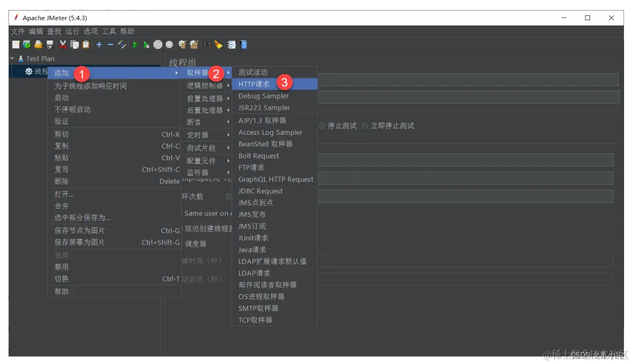Expand the 后置处理器 submenu
The image size is (632, 364).
click(207, 110)
